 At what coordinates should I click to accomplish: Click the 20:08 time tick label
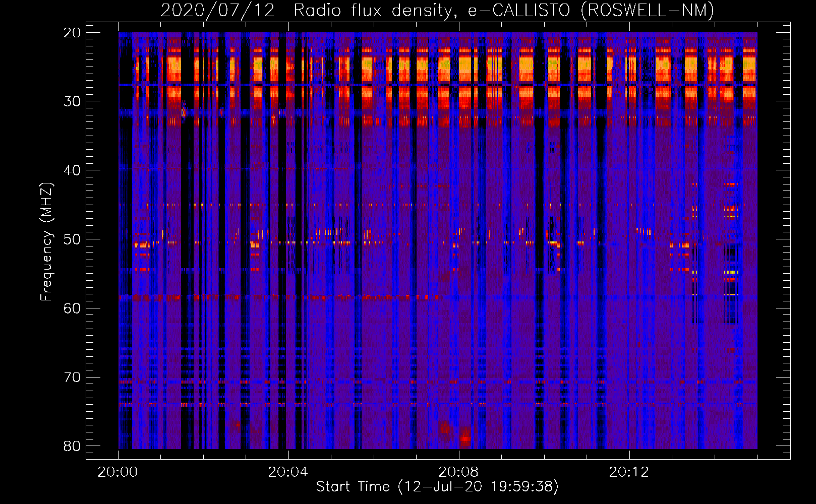point(458,472)
